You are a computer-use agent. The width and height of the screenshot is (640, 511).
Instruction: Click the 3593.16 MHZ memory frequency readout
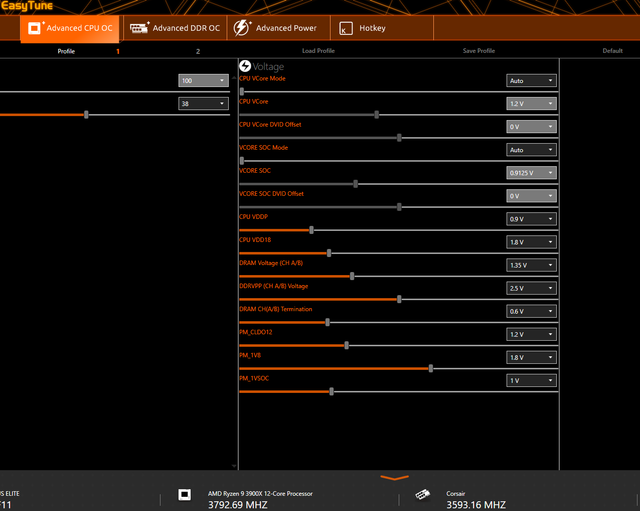[476, 505]
